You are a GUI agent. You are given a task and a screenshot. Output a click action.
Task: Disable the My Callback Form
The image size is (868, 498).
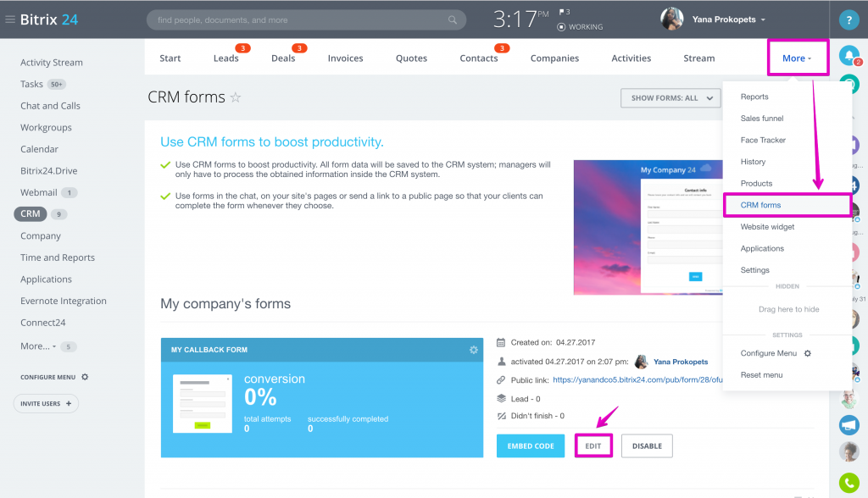[x=647, y=446]
